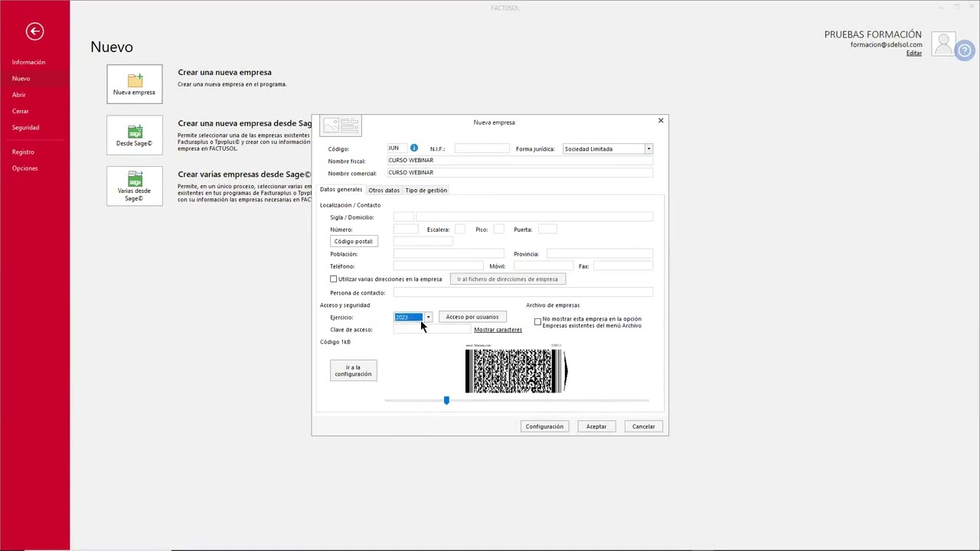Click the Crear una nueva empresa heading
Viewport: 980px width, 551px height.
tap(224, 73)
